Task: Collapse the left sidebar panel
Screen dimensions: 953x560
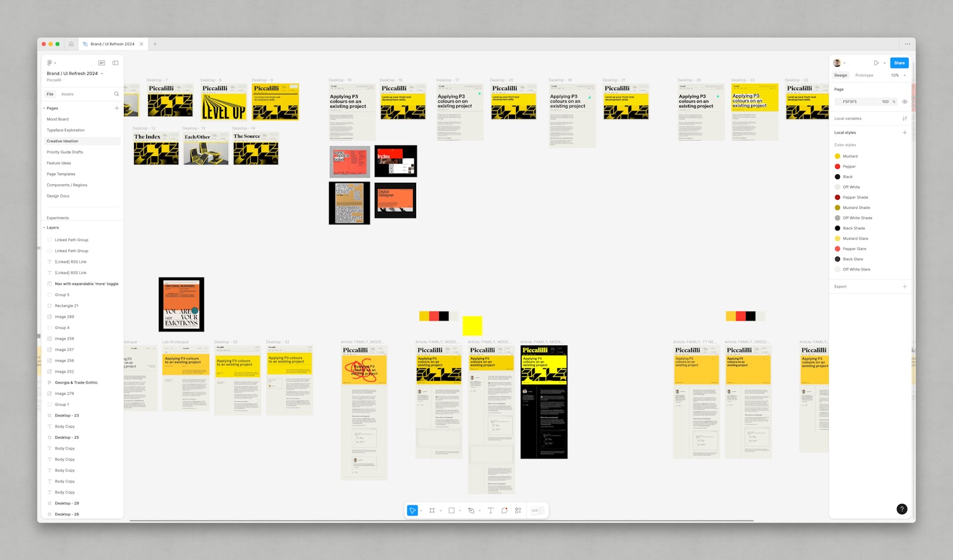Action: click(115, 63)
